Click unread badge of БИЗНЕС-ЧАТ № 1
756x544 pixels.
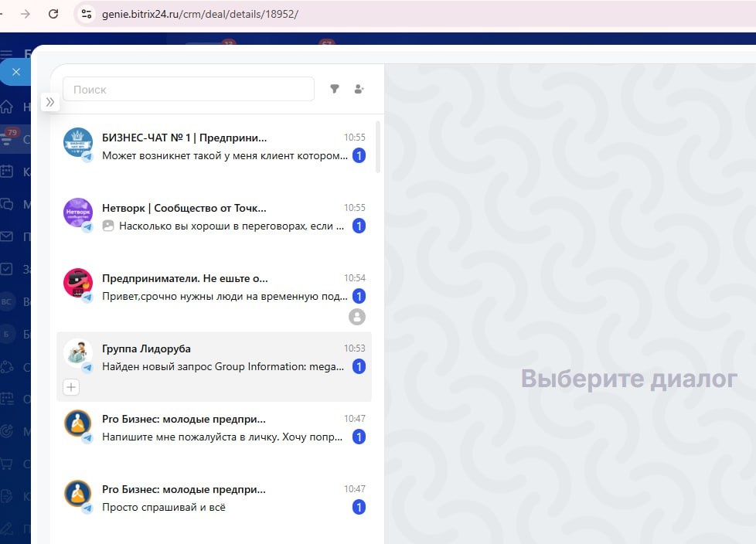click(x=359, y=155)
